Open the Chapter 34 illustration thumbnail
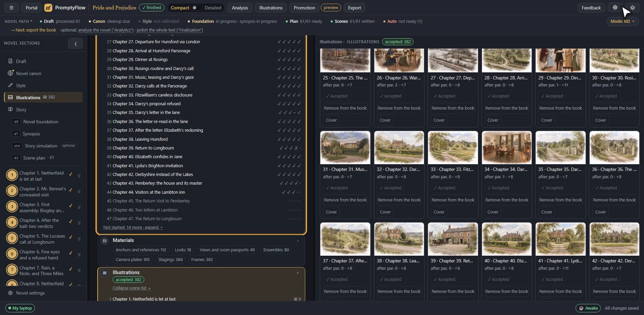644x315 pixels. click(x=506, y=147)
